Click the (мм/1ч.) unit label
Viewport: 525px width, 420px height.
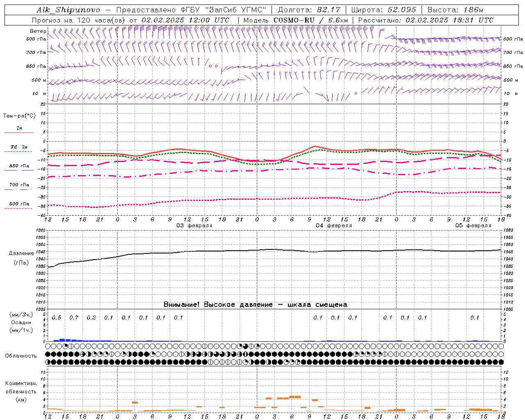[21, 330]
